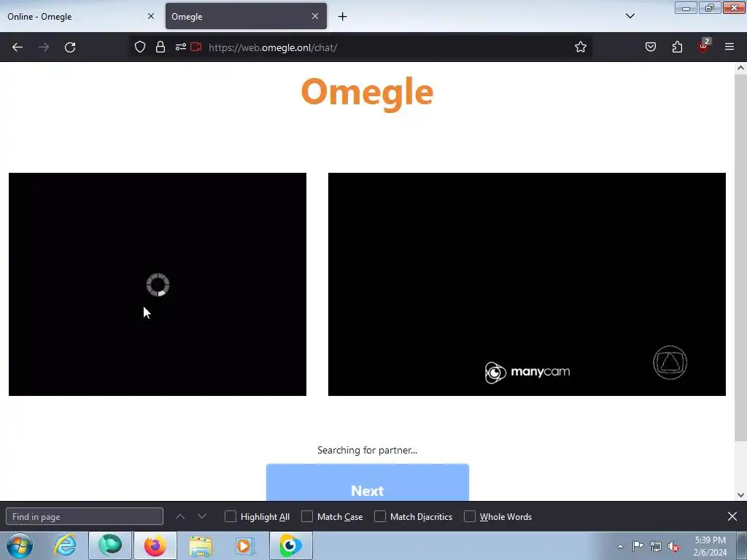Image resolution: width=747 pixels, height=560 pixels.
Task: Click the Next button
Action: coord(368,483)
